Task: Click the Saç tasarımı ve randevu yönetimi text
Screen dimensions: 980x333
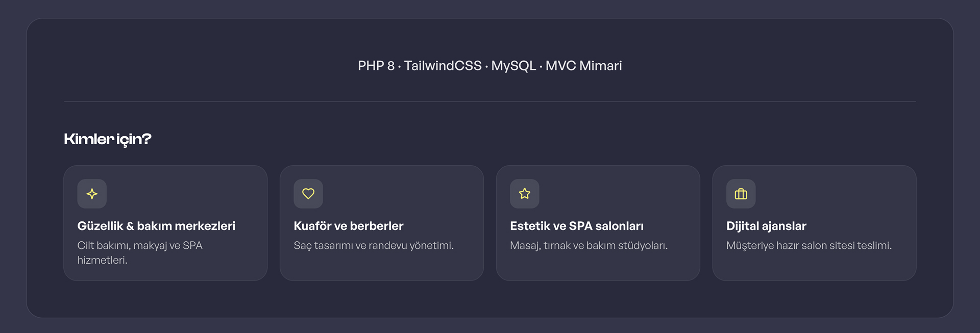Action: click(x=374, y=245)
